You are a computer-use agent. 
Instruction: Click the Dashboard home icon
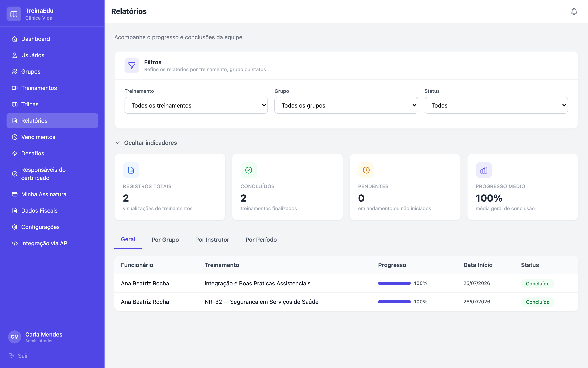[x=14, y=39]
